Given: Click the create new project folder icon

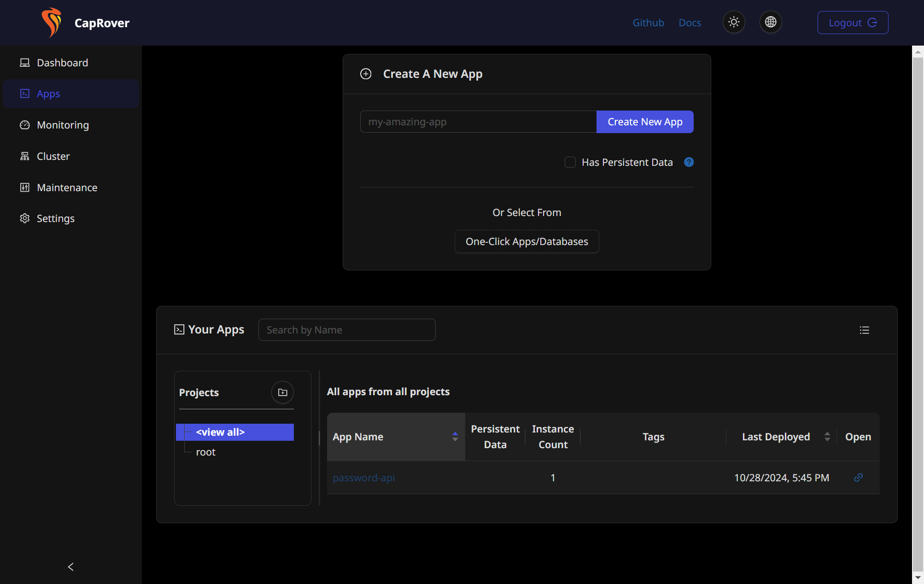Looking at the screenshot, I should coord(282,392).
